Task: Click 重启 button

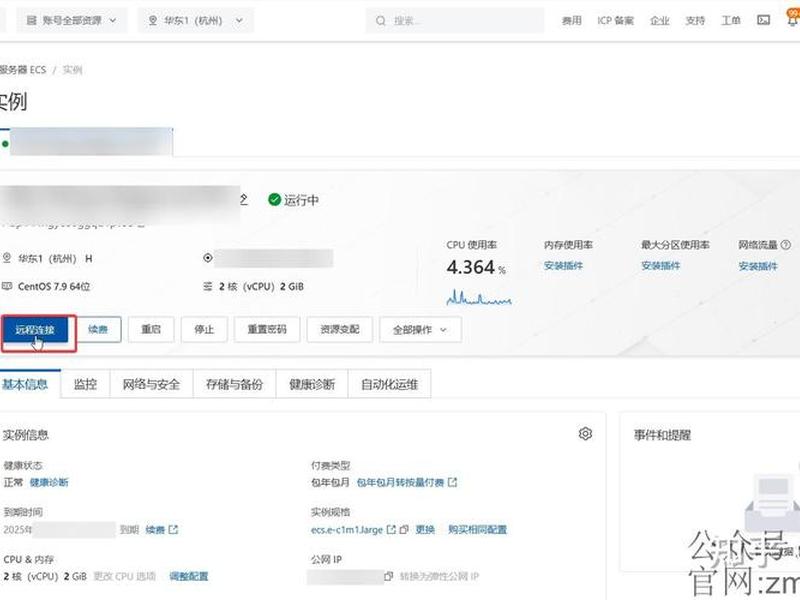Action: (x=151, y=330)
